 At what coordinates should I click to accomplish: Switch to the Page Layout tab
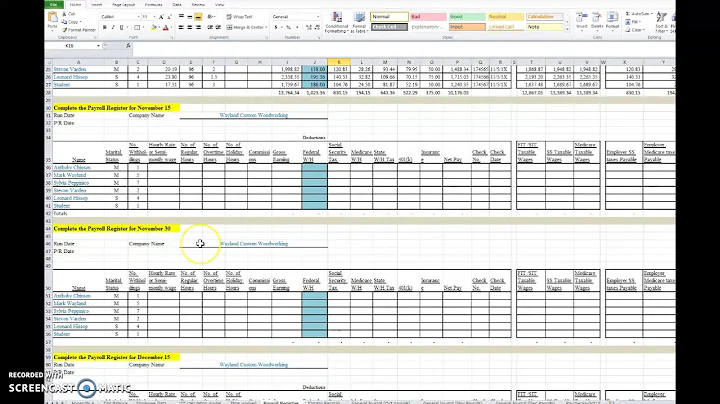[x=124, y=5]
